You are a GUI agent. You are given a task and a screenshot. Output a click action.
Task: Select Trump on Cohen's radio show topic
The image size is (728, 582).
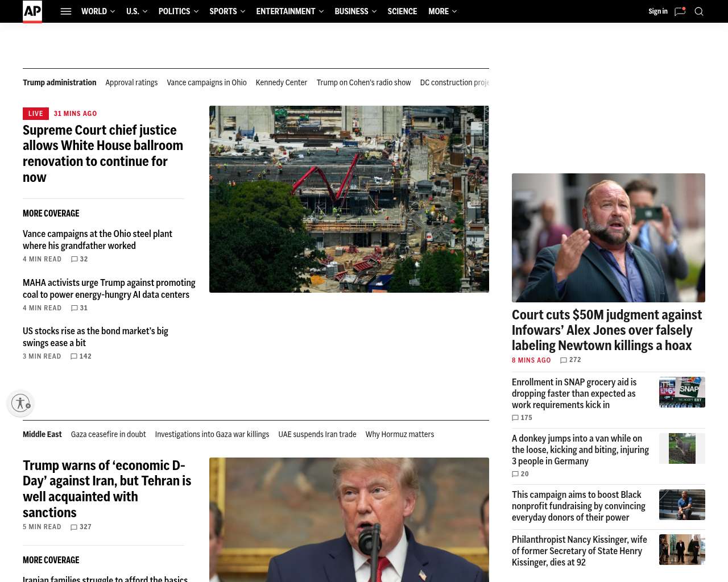pos(363,82)
